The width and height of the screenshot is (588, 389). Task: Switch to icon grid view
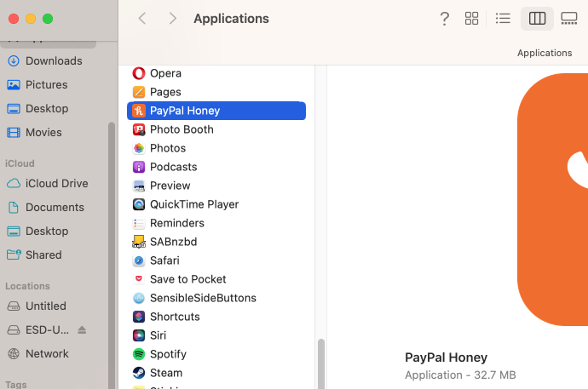471,19
